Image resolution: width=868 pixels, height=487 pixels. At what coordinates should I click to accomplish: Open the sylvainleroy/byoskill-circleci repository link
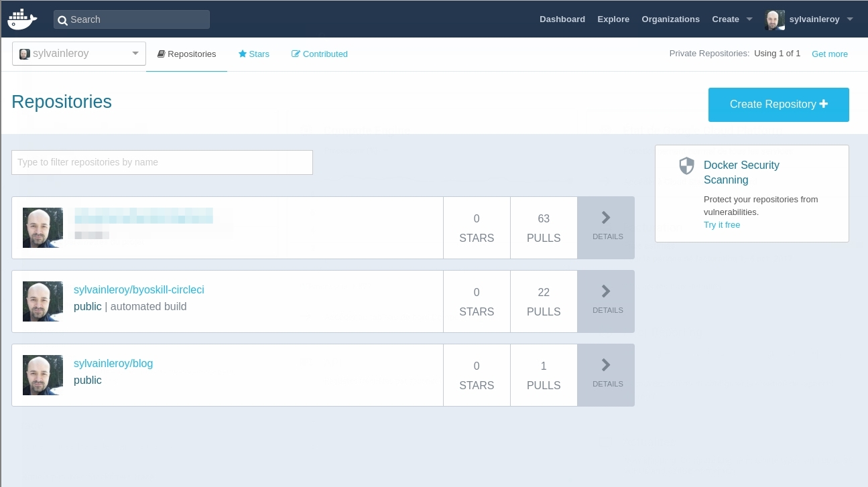[x=139, y=290]
